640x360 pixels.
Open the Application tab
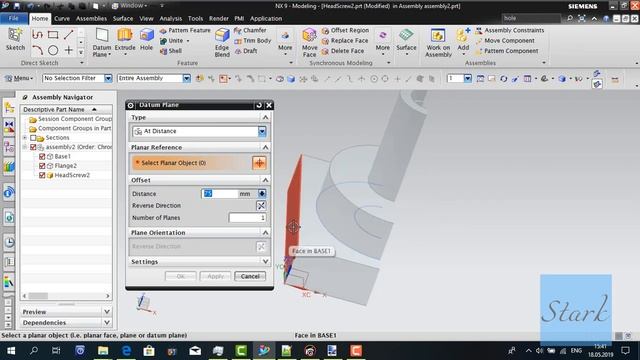point(266,19)
